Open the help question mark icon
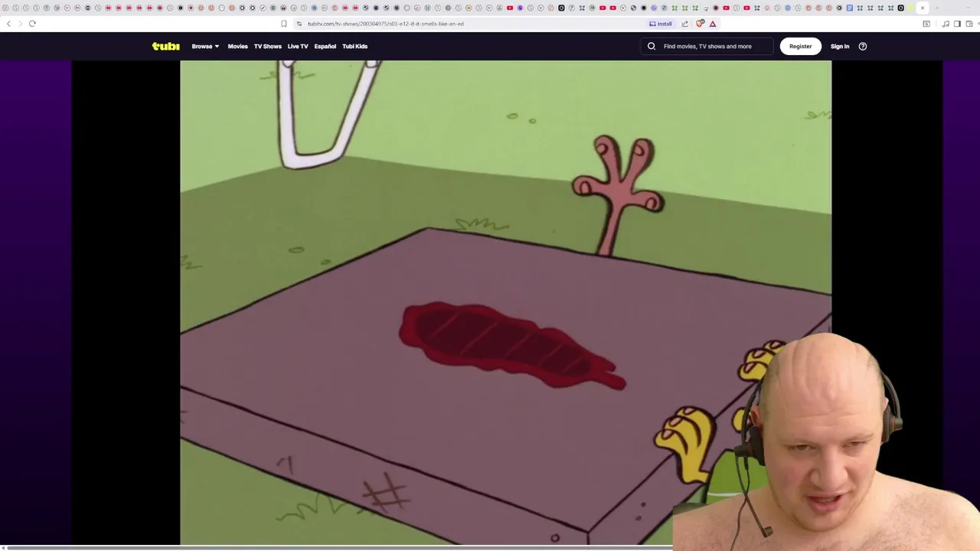This screenshot has height=551, width=980. 863,46
